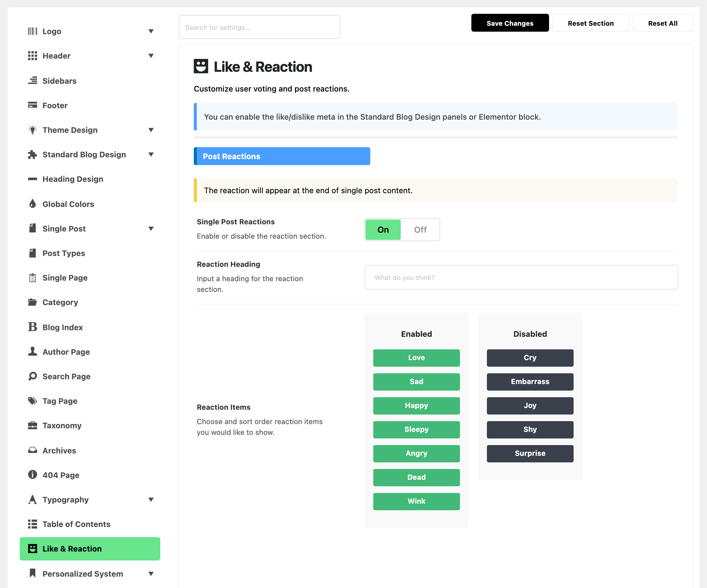Click the Archives inbox icon
Screen dimensions: 707x588
tap(32, 450)
